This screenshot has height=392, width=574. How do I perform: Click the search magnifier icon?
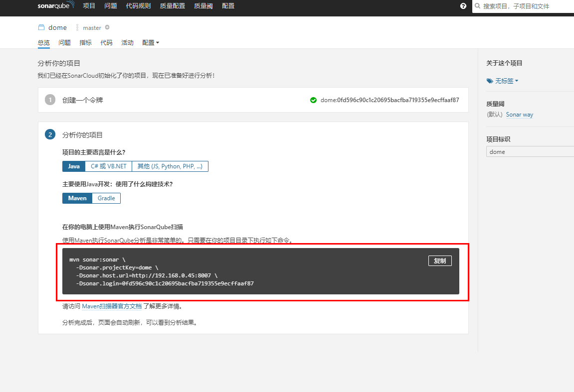[x=477, y=6]
